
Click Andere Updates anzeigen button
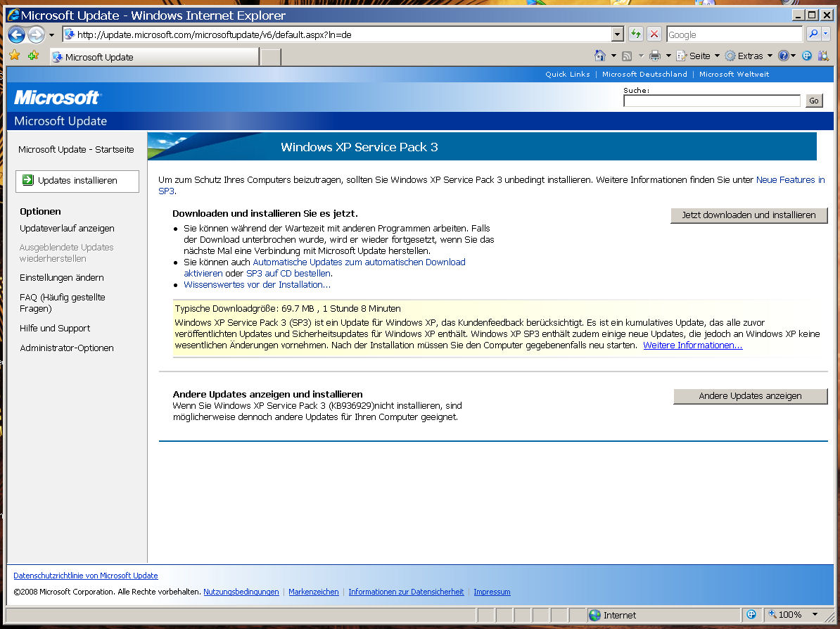(750, 396)
